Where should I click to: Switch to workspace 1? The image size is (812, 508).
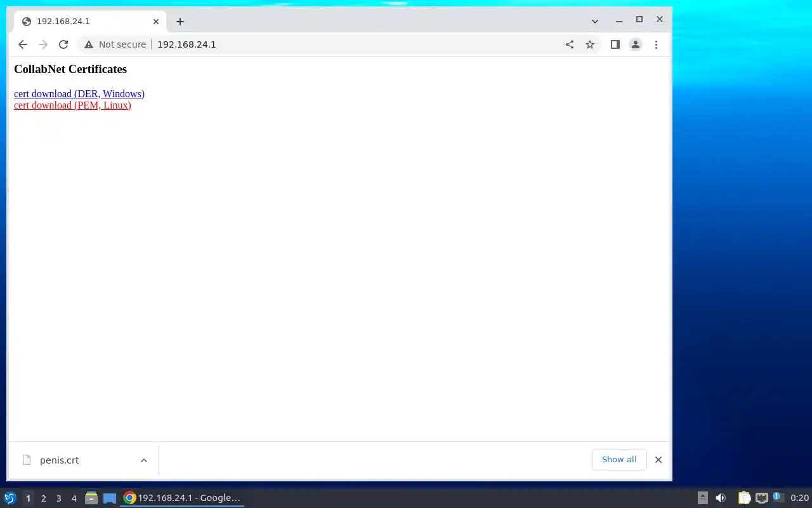pyautogui.click(x=28, y=498)
